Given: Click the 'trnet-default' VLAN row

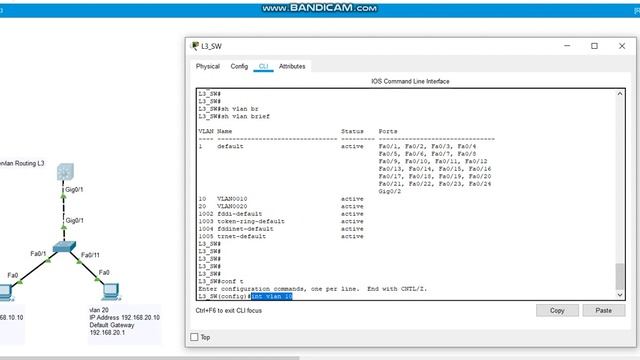Looking at the screenshot, I should pyautogui.click(x=281, y=236).
